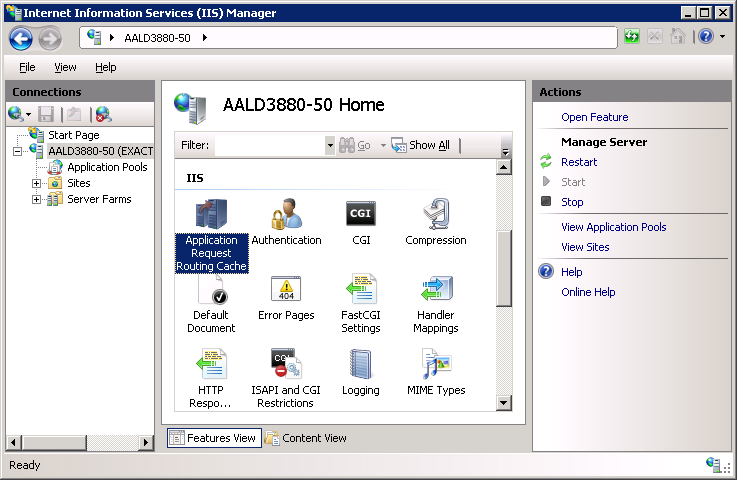
Task: Click the Delete Connection icon
Action: pos(103,114)
